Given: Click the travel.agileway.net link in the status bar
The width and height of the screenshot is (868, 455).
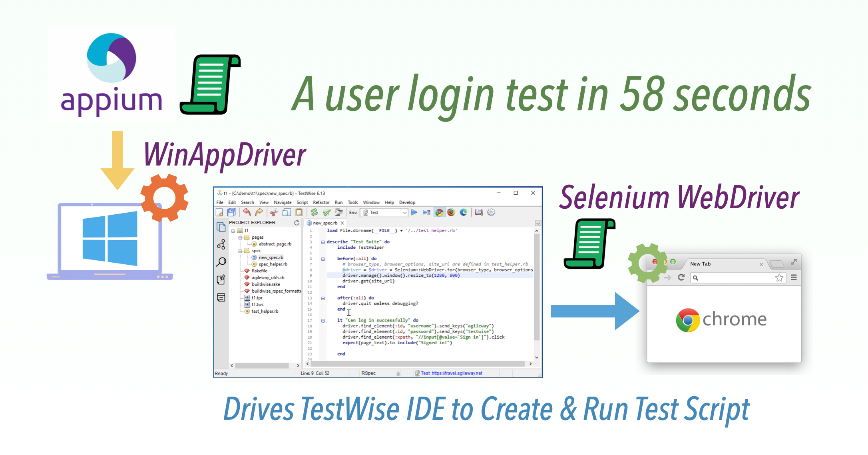Looking at the screenshot, I should click(x=457, y=373).
